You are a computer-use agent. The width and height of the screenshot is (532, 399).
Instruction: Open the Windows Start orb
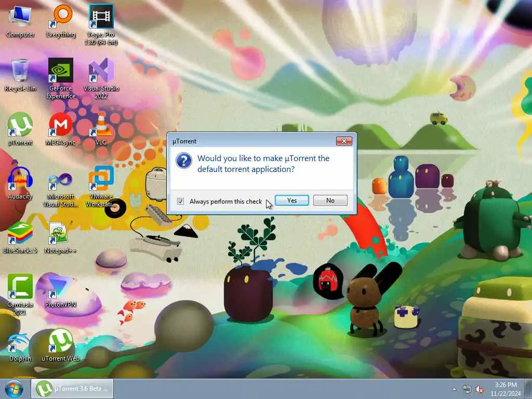click(x=14, y=389)
